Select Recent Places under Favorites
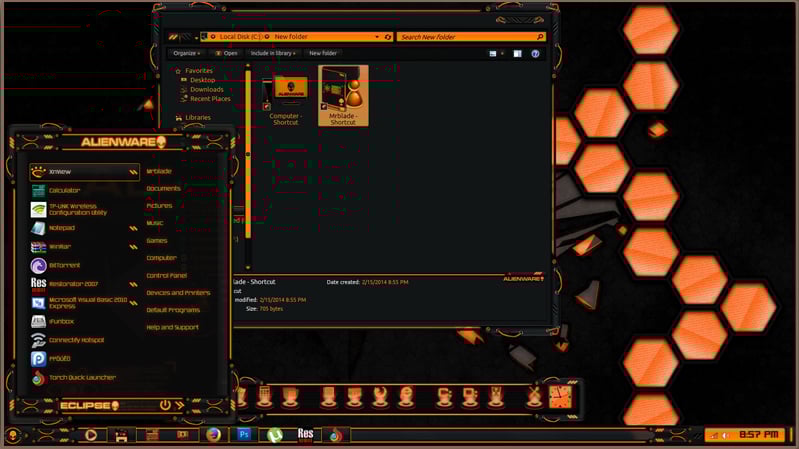This screenshot has height=449, width=799. click(x=210, y=99)
